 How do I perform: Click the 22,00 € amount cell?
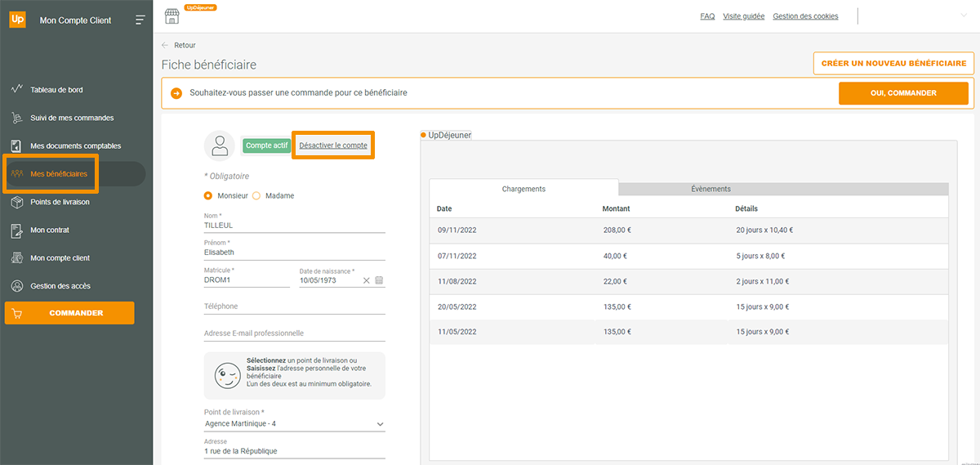614,281
